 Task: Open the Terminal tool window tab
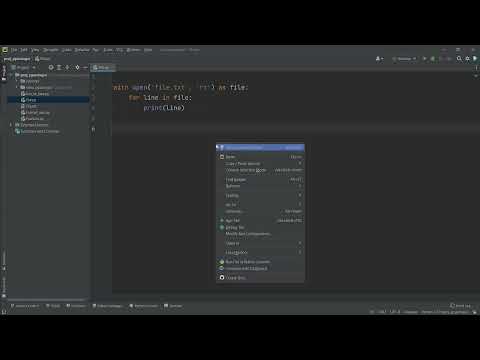tap(173, 306)
